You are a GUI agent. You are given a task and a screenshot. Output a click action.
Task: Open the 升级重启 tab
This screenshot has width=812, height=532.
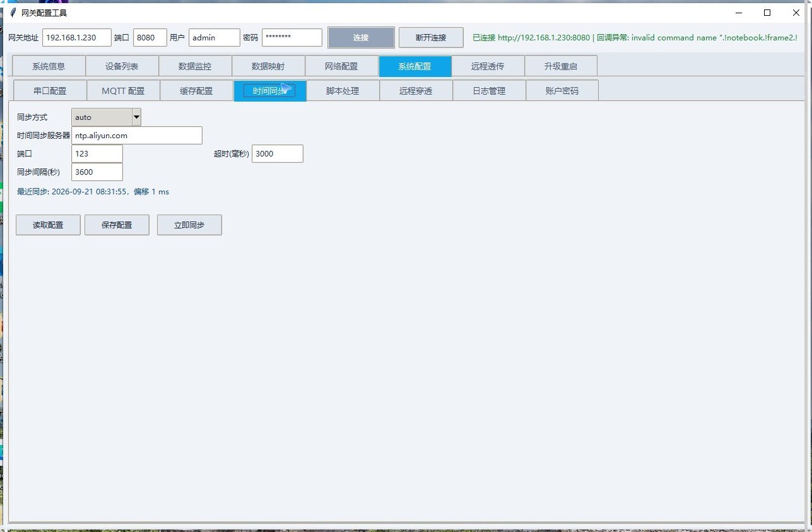561,66
